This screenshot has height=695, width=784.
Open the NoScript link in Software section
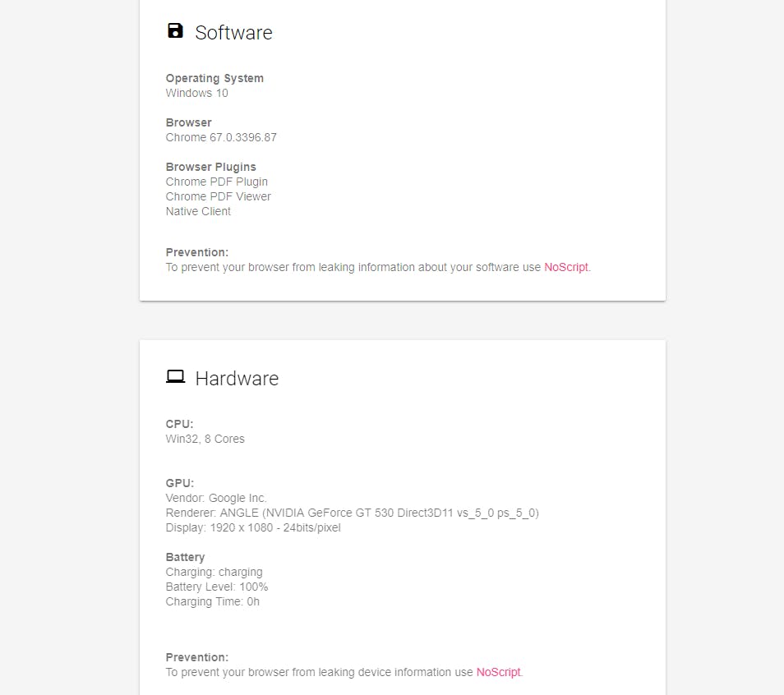[x=566, y=267]
